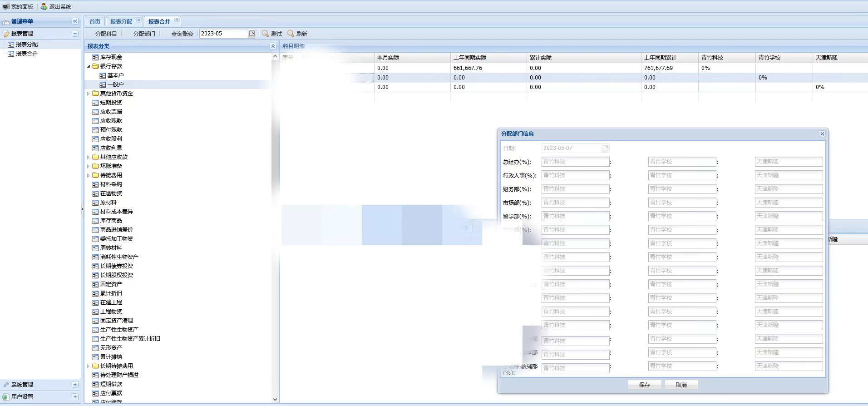Collapse the 银行存款 tree folder arrow
The height and width of the screenshot is (406, 868).
click(89, 66)
